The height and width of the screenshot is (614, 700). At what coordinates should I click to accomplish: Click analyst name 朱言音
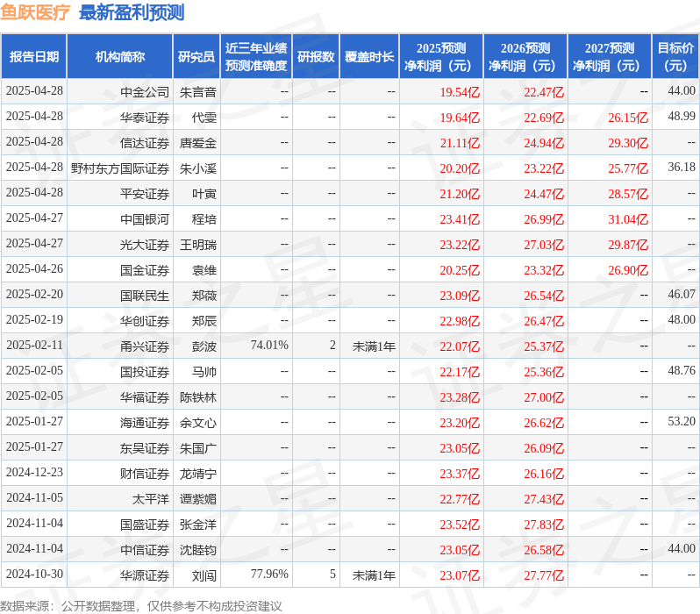(197, 92)
